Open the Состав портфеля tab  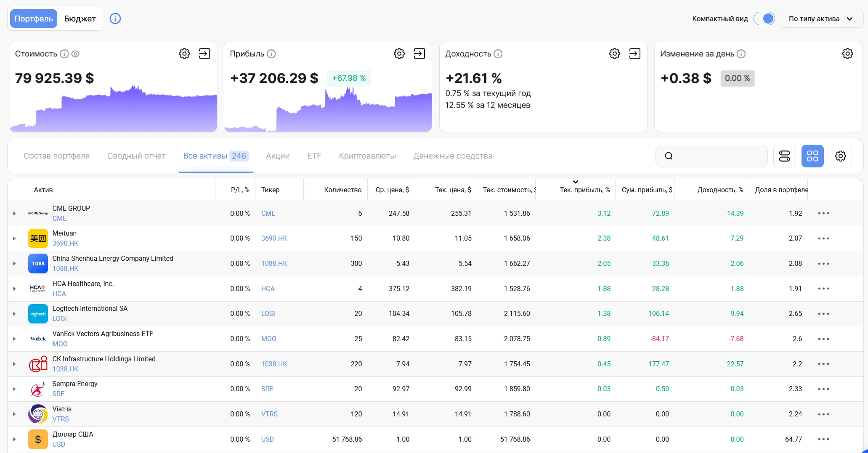click(x=57, y=156)
